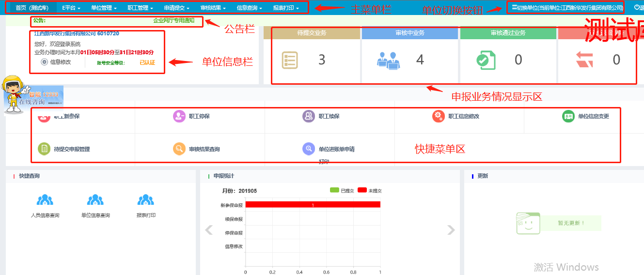
Task: Open the 报表打印 label under 快捷查询
Action: click(x=146, y=215)
